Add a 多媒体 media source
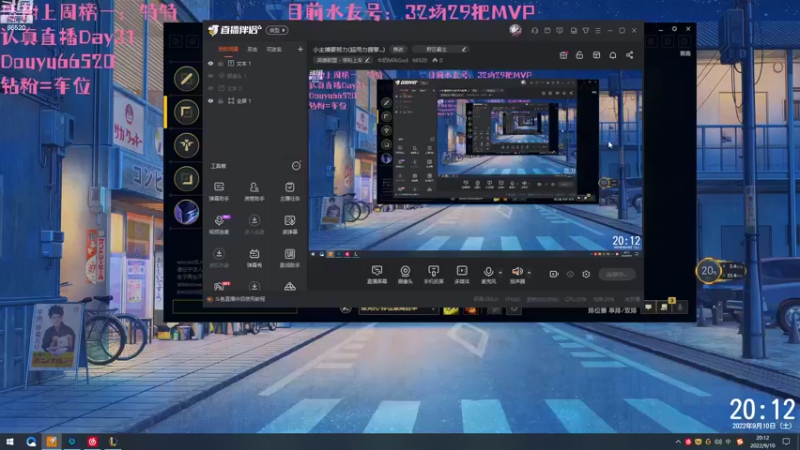800x450 pixels. 462,274
